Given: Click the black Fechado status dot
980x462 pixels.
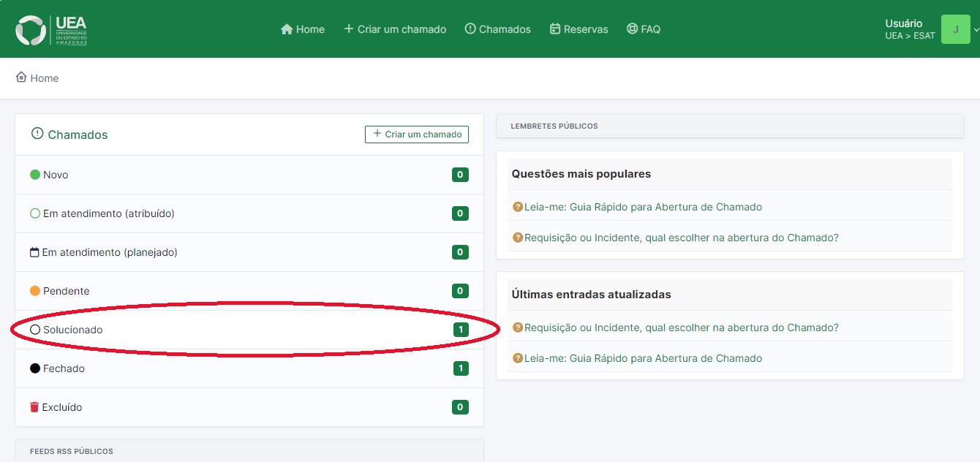Looking at the screenshot, I should point(34,368).
